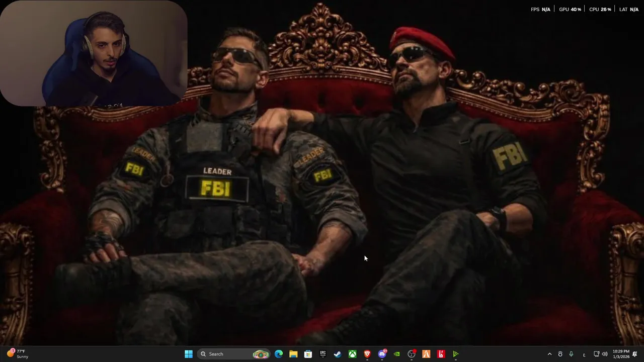Launch Epic Games Launcher from the taskbar
The width and height of the screenshot is (644, 362).
(323, 354)
